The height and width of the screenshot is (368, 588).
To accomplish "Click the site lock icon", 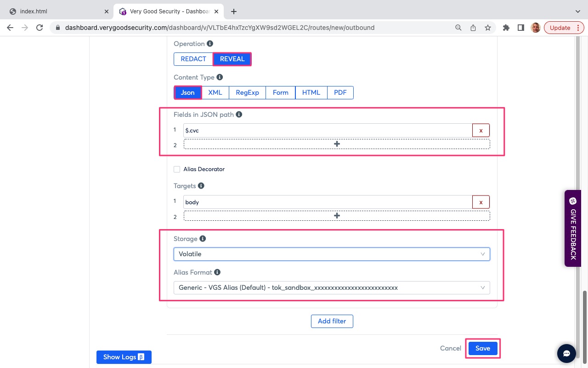I will pyautogui.click(x=58, y=28).
